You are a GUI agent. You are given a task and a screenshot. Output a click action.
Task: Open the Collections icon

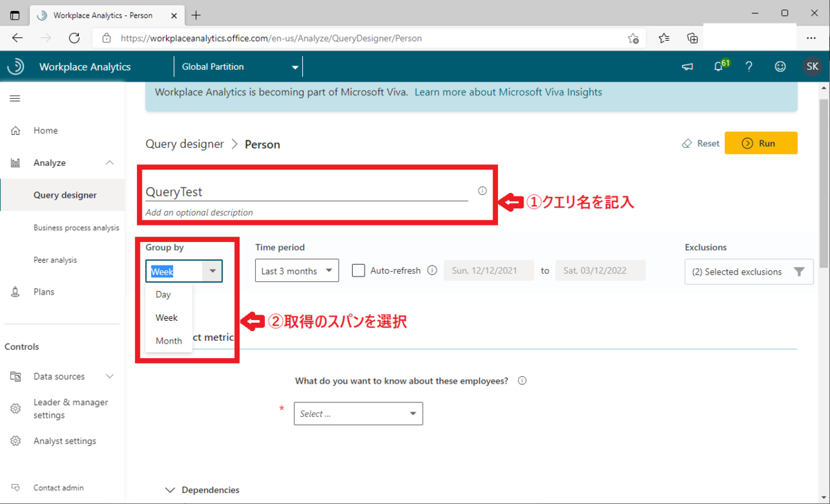click(x=692, y=38)
